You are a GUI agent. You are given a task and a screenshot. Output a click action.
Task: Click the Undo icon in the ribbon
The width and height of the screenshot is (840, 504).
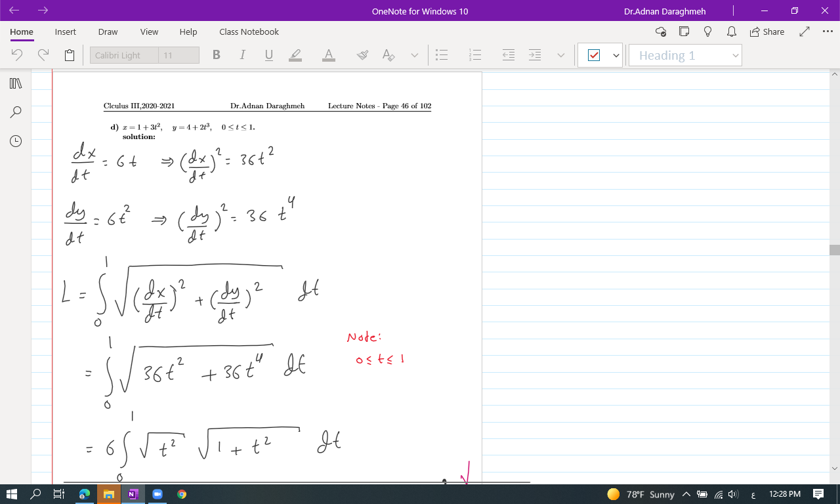point(17,55)
